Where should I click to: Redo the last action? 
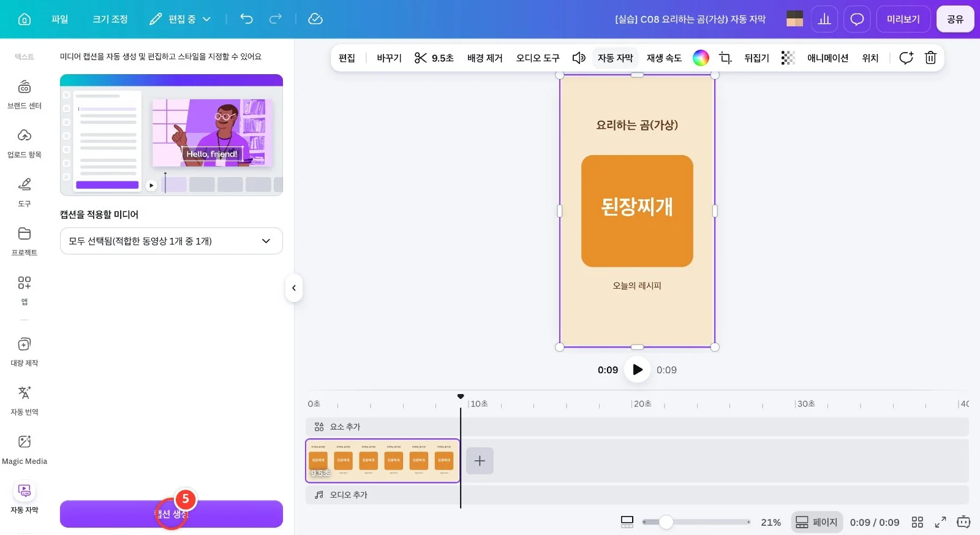point(276,19)
